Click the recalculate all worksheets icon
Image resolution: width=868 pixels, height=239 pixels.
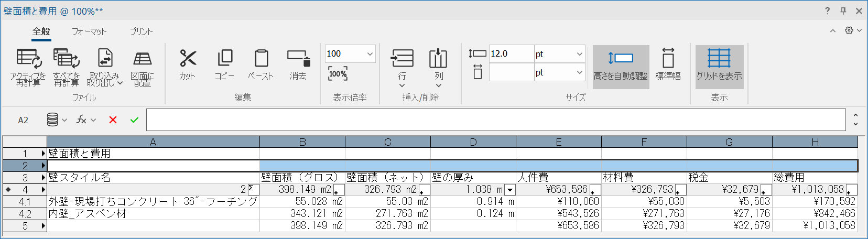tap(66, 59)
